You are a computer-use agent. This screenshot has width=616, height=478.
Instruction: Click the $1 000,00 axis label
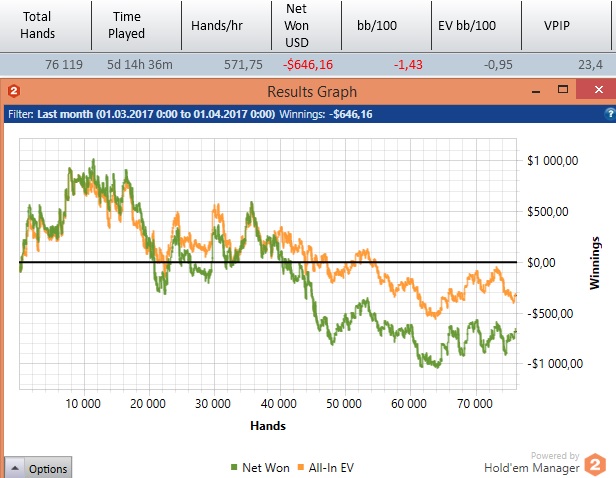point(552,161)
